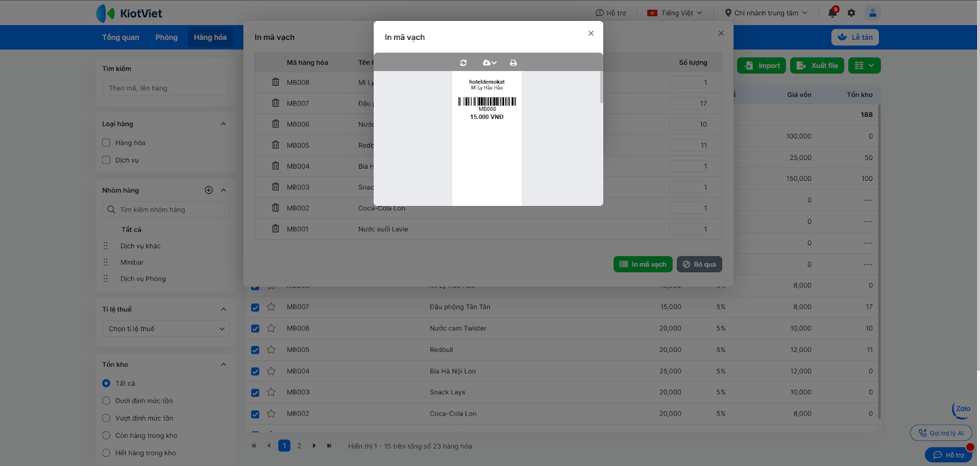Open the user account avatar
980x466 pixels.
pos(873,12)
